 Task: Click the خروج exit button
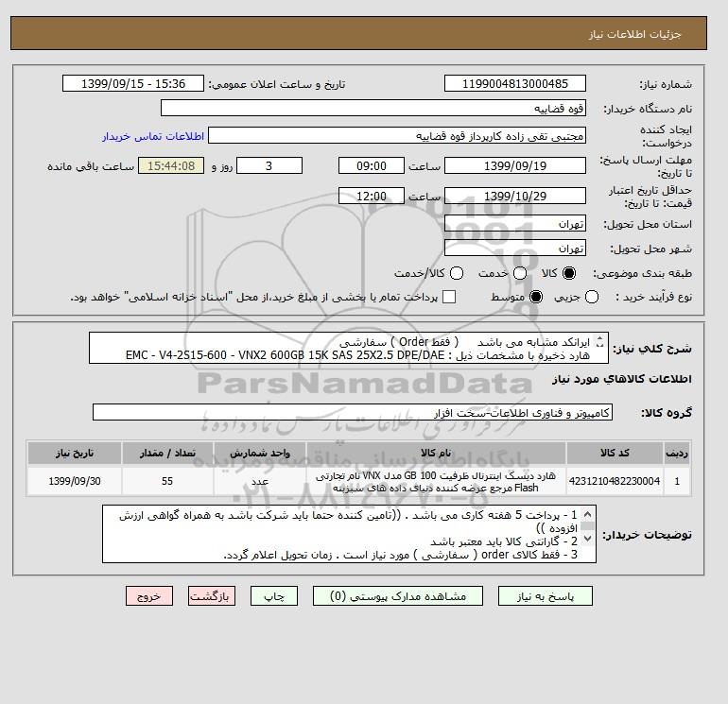(149, 596)
